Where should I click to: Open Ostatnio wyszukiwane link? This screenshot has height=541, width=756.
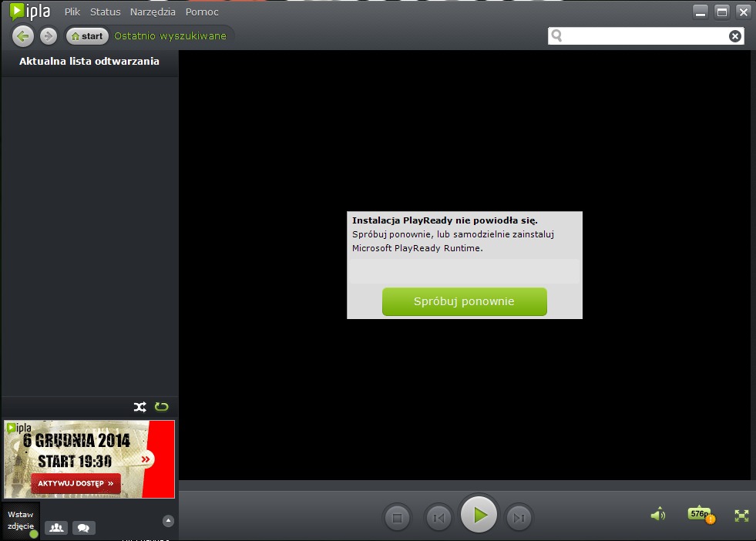[170, 36]
